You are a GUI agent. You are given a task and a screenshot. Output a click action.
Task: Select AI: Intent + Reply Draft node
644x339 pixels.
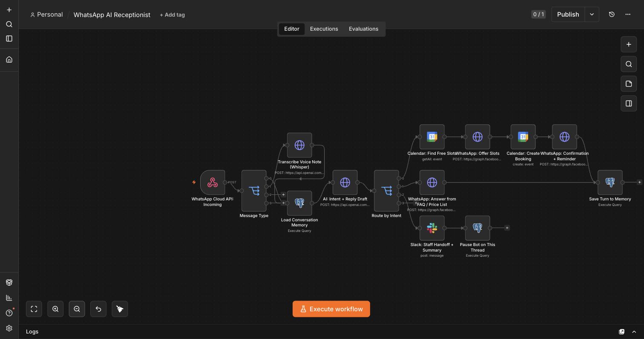coord(345,183)
